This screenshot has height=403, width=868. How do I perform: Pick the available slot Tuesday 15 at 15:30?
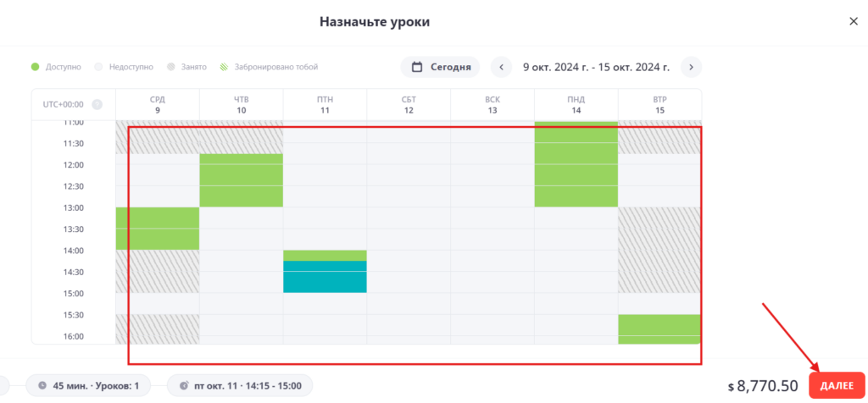[659, 324]
